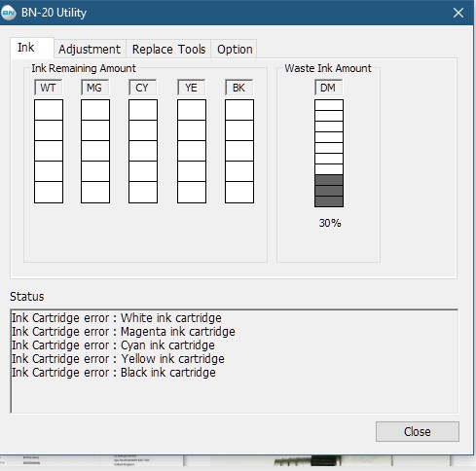The height and width of the screenshot is (471, 476).
Task: Click the BN-20 Utility window title text
Action: click(54, 13)
